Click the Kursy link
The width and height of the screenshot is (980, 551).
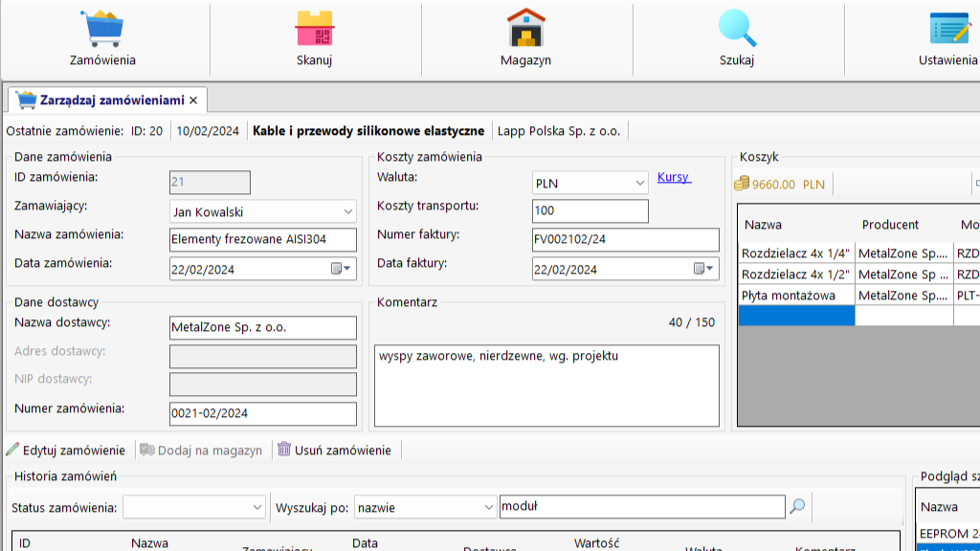click(674, 177)
